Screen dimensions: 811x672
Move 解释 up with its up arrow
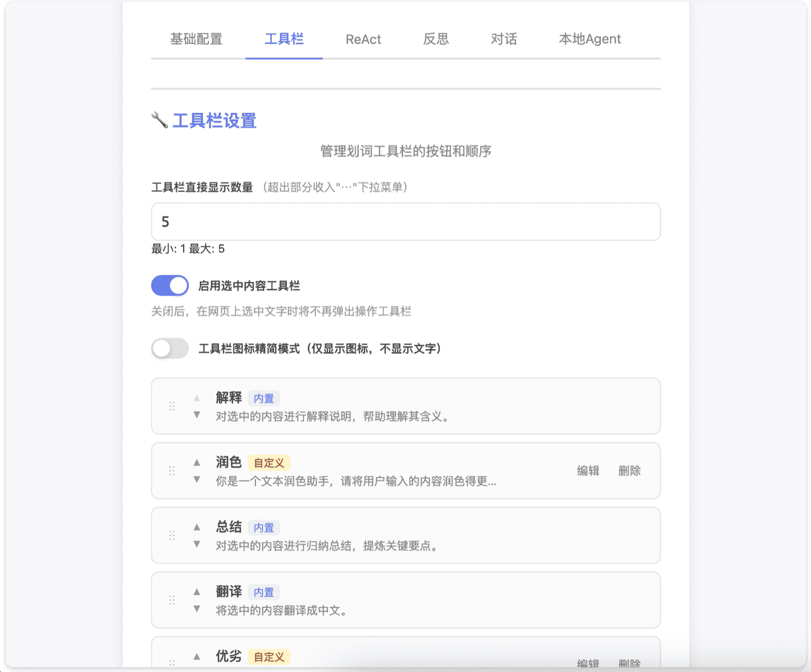197,397
